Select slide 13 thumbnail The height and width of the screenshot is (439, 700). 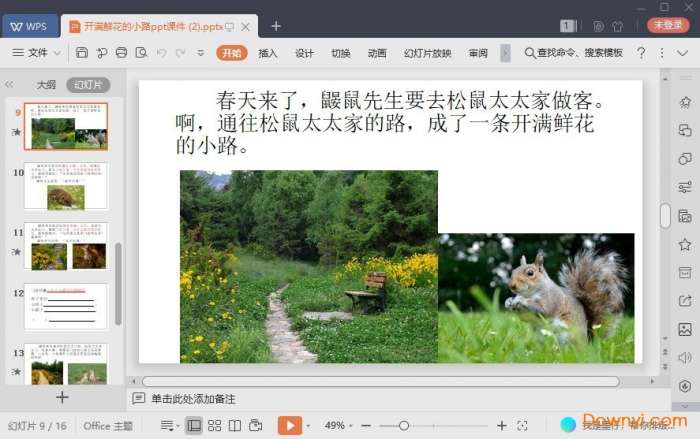click(x=66, y=364)
